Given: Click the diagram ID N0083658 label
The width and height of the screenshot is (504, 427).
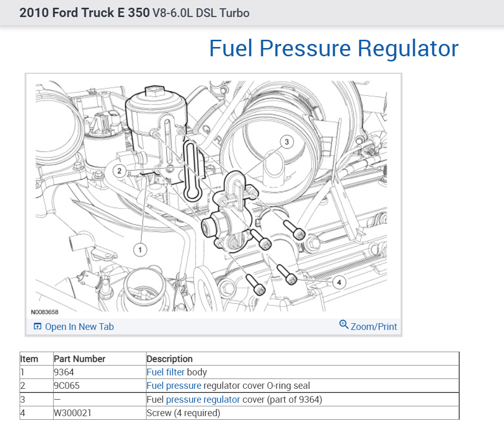Looking at the screenshot, I should pyautogui.click(x=45, y=312).
